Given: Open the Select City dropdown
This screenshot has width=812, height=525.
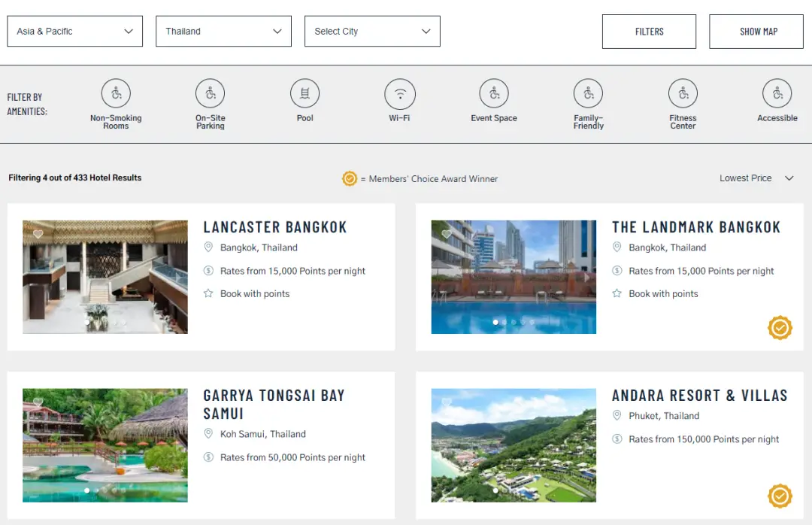Looking at the screenshot, I should 372,32.
